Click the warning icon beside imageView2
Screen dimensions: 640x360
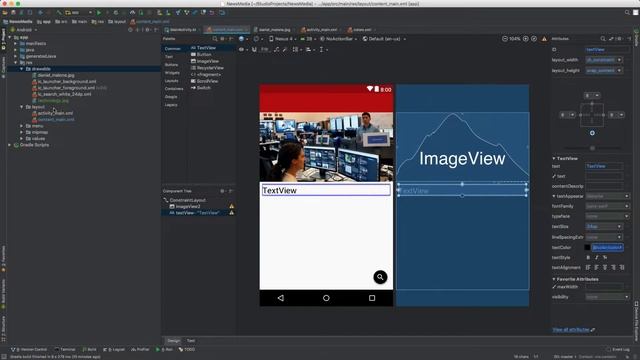tap(231, 207)
